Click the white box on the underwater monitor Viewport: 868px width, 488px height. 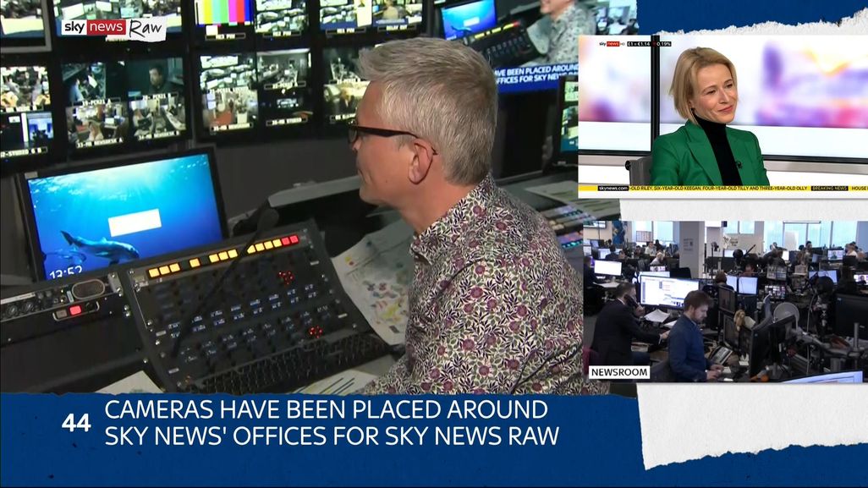135,222
